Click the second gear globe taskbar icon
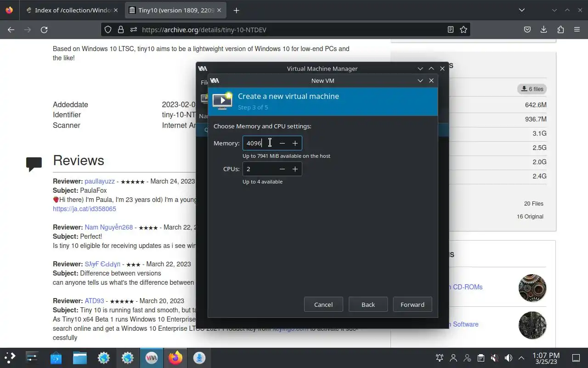 (128, 357)
